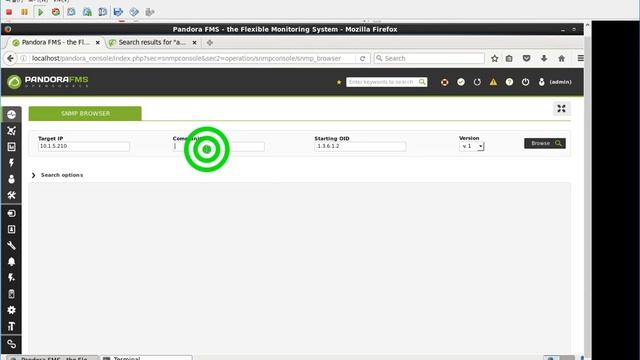The height and width of the screenshot is (360, 640).
Task: Toggle full screen mode icon
Action: pyautogui.click(x=562, y=109)
